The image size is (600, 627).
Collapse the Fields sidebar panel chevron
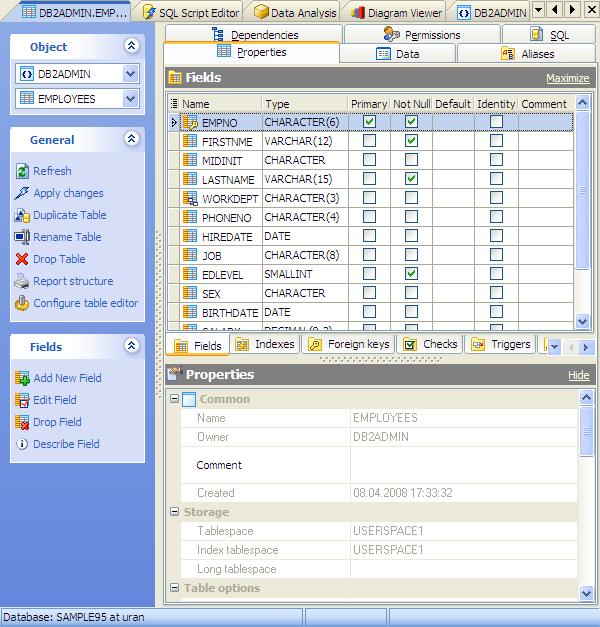[x=132, y=345]
